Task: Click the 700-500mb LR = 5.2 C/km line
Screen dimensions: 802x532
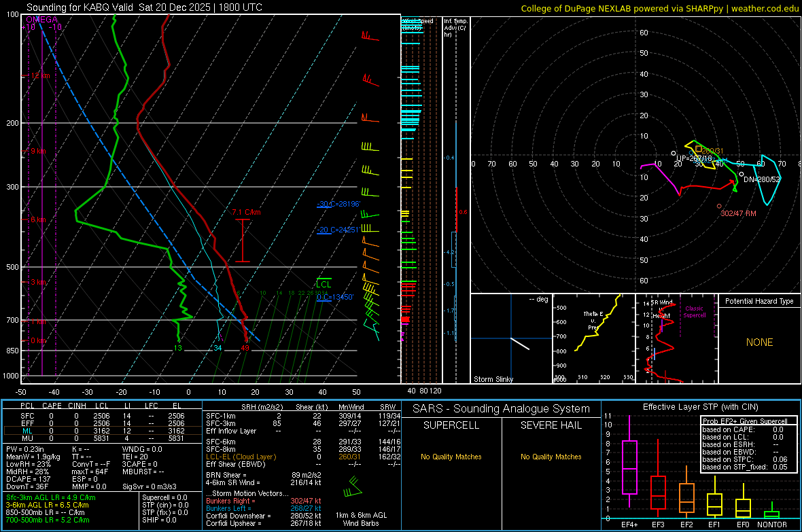Action: click(48, 520)
